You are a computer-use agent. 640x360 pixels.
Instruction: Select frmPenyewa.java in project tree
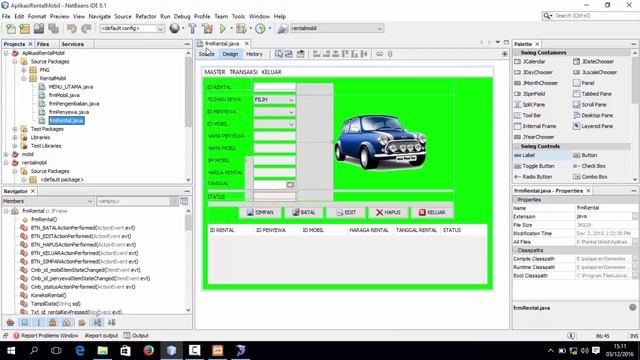click(69, 112)
